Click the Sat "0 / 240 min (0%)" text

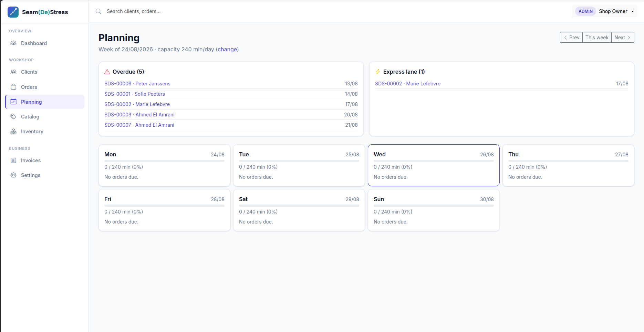point(258,212)
